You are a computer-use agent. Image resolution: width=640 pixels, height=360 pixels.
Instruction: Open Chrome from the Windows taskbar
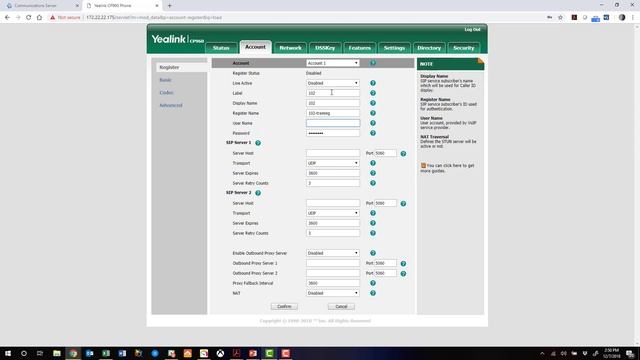click(73, 353)
